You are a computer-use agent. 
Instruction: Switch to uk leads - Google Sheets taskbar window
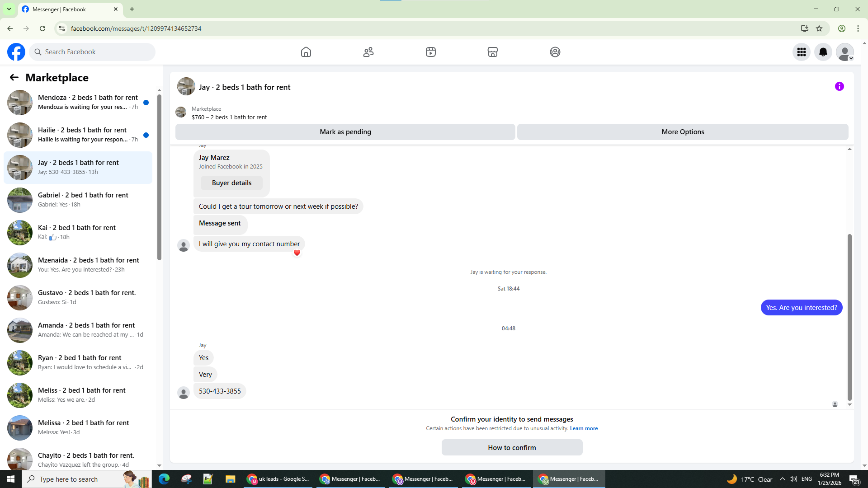(x=278, y=479)
